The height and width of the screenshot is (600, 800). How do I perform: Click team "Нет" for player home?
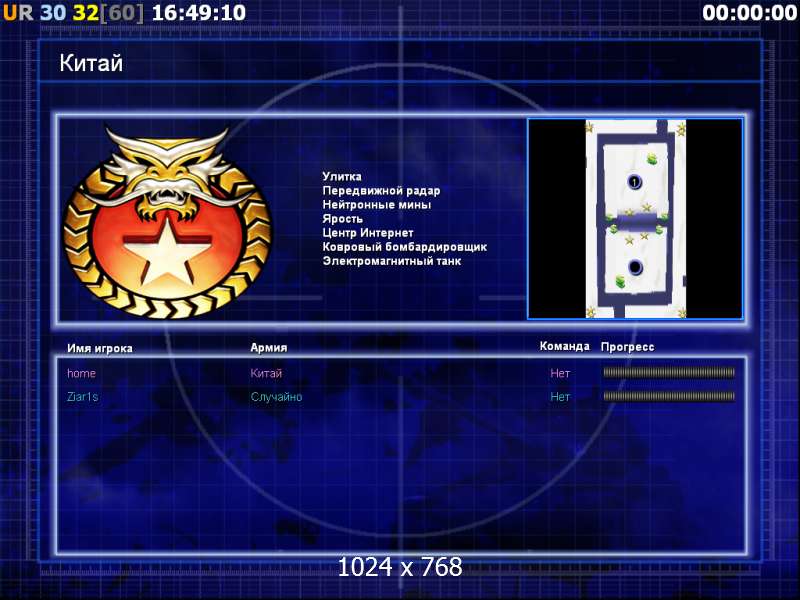560,373
